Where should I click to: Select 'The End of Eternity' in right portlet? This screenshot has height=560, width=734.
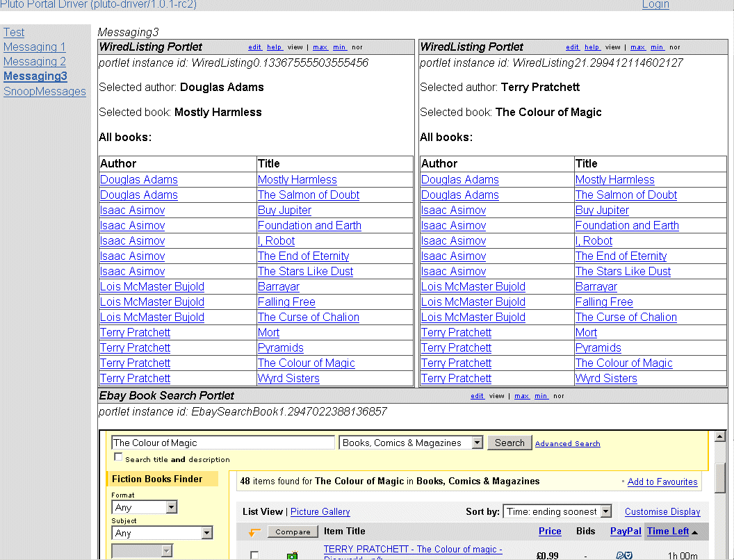point(621,256)
